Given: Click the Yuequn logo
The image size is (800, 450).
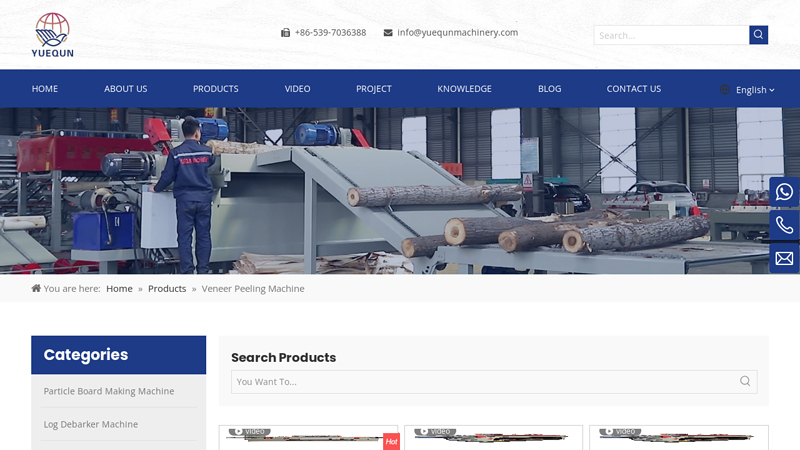Looking at the screenshot, I should coord(53,35).
